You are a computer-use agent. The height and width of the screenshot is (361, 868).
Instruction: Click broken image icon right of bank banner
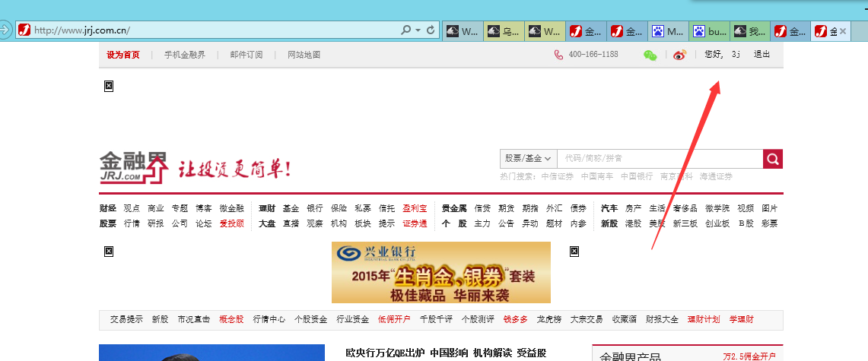(574, 252)
